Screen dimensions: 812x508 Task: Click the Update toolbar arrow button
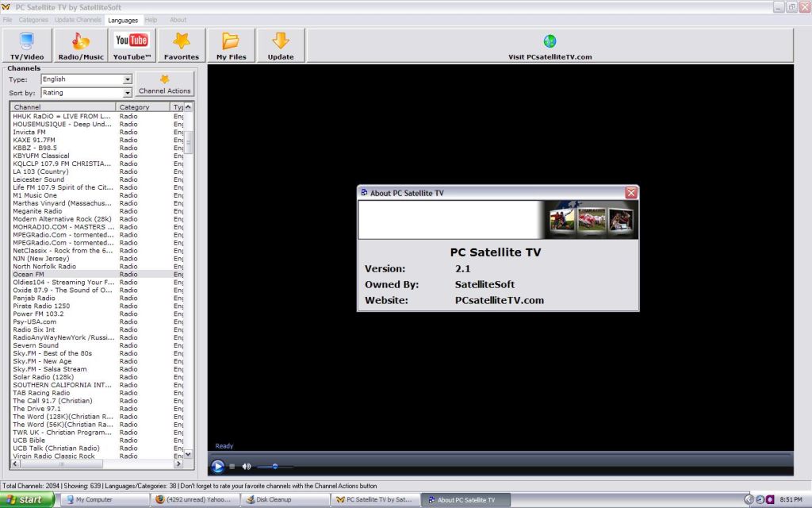point(281,45)
